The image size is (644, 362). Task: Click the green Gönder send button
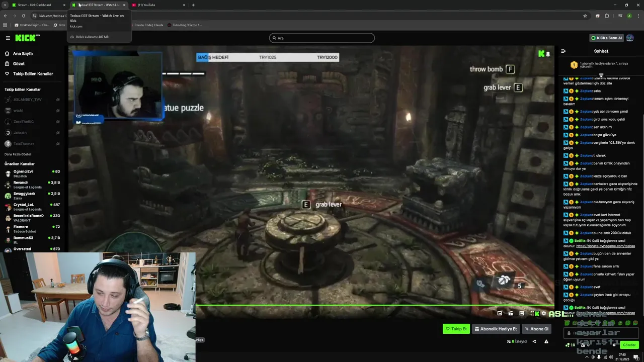click(629, 345)
